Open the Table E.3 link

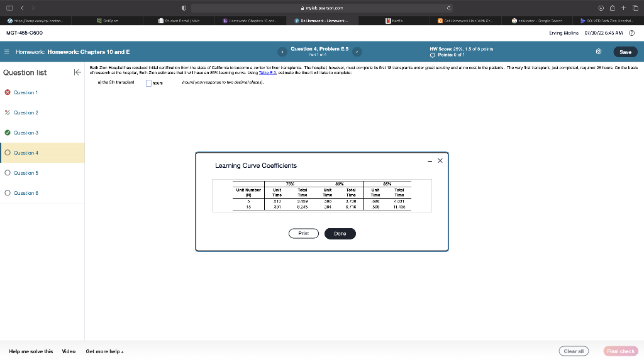click(267, 73)
